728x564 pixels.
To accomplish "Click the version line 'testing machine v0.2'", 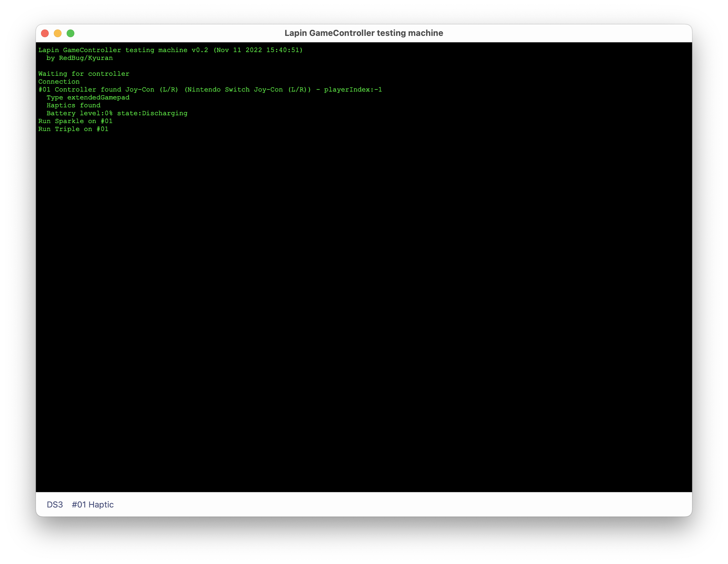I will (x=167, y=50).
